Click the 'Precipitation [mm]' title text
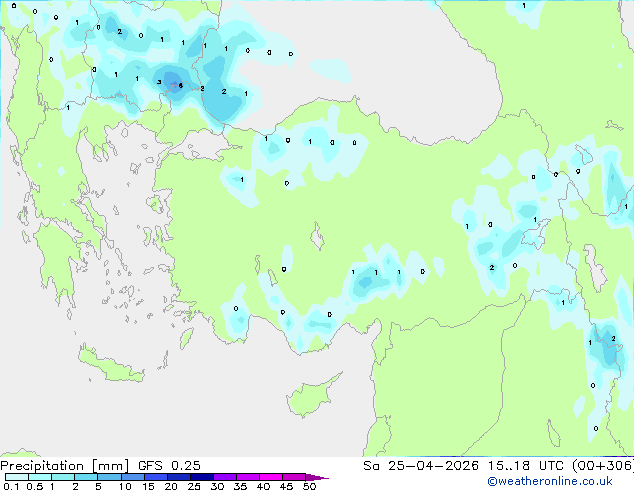 coord(64,466)
